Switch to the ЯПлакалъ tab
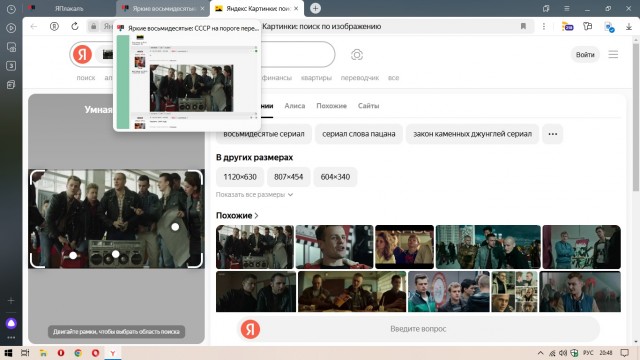Image resolution: width=640 pixels, height=360 pixels. [69, 9]
